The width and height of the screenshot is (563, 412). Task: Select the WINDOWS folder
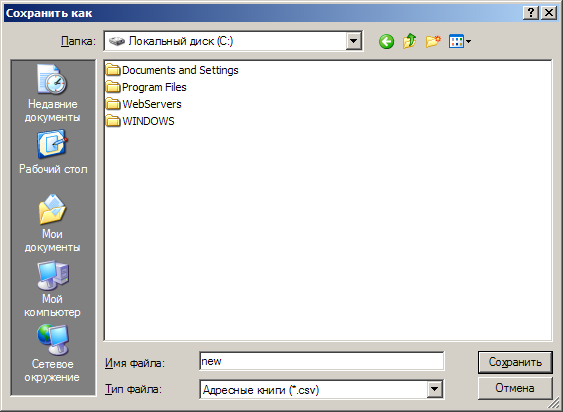click(x=140, y=121)
